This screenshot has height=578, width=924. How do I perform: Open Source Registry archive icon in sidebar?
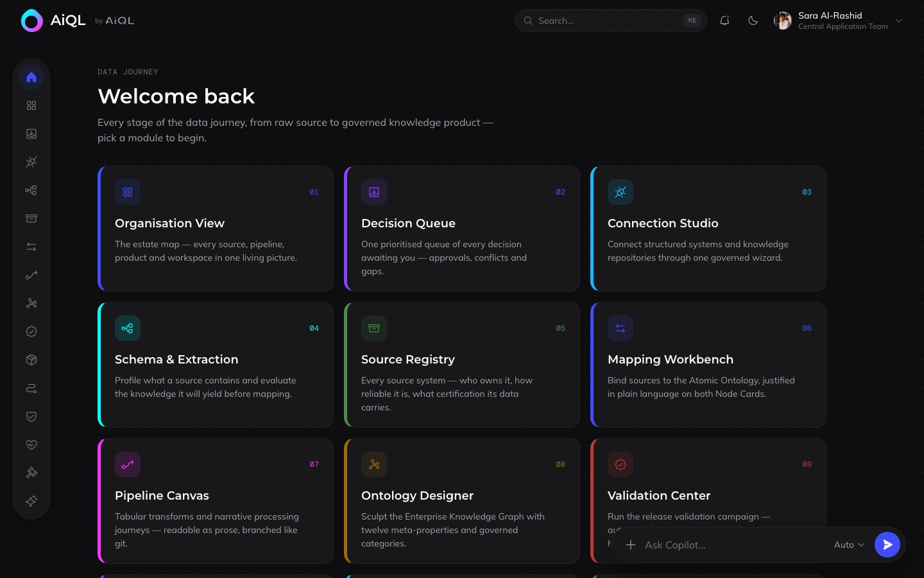[x=31, y=218]
